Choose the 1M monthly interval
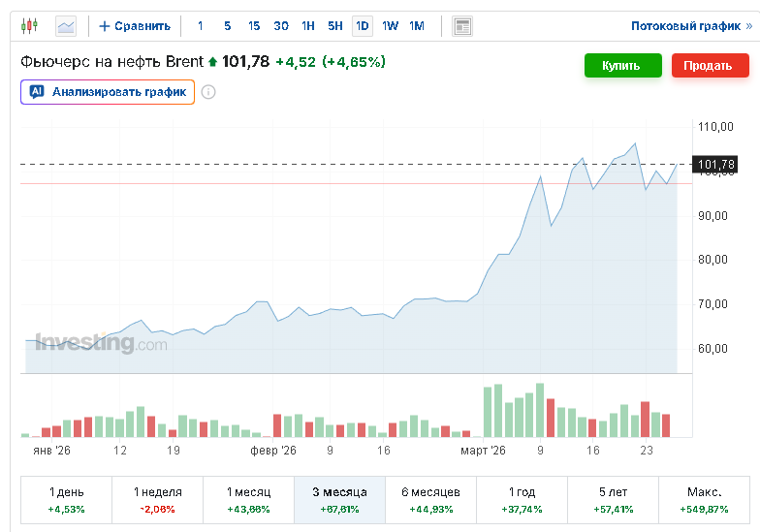Screen dimensions: 760x532 click(417, 26)
